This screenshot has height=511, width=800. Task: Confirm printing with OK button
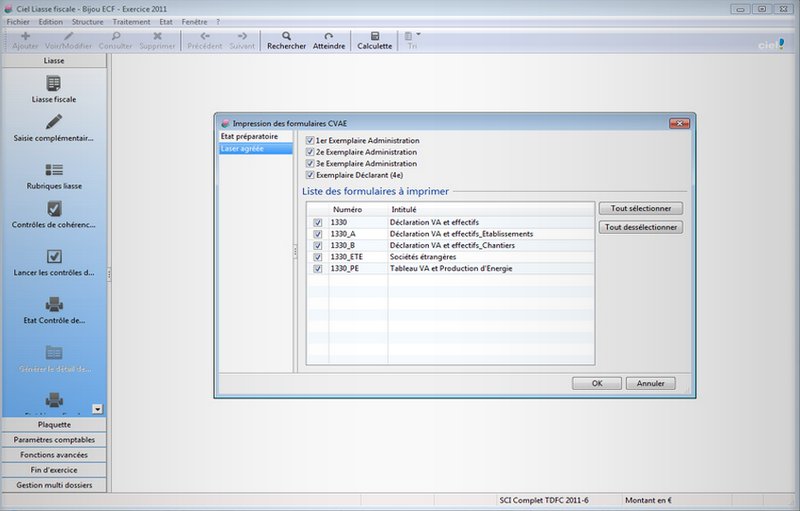point(597,383)
